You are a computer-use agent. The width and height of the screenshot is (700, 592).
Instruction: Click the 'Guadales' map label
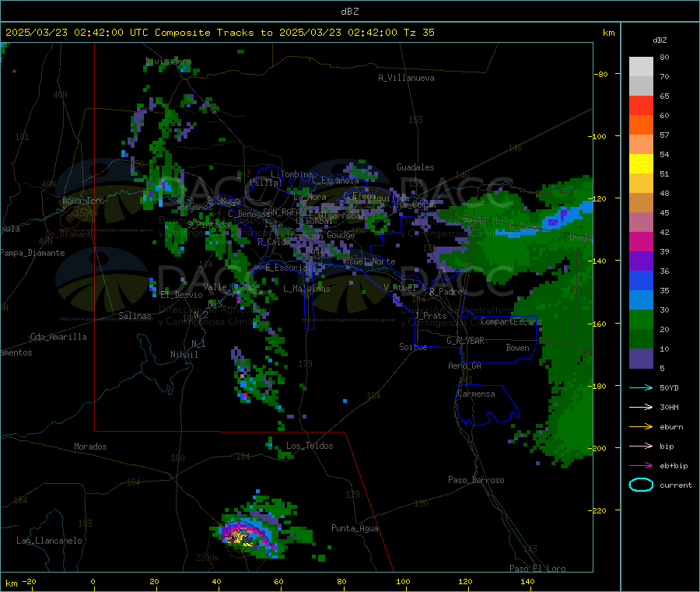pos(415,167)
